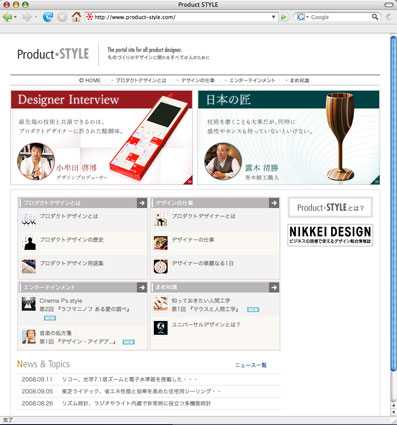This screenshot has height=425, width=397.
Task: Reload the page with the refresh icon
Action: pos(48,17)
